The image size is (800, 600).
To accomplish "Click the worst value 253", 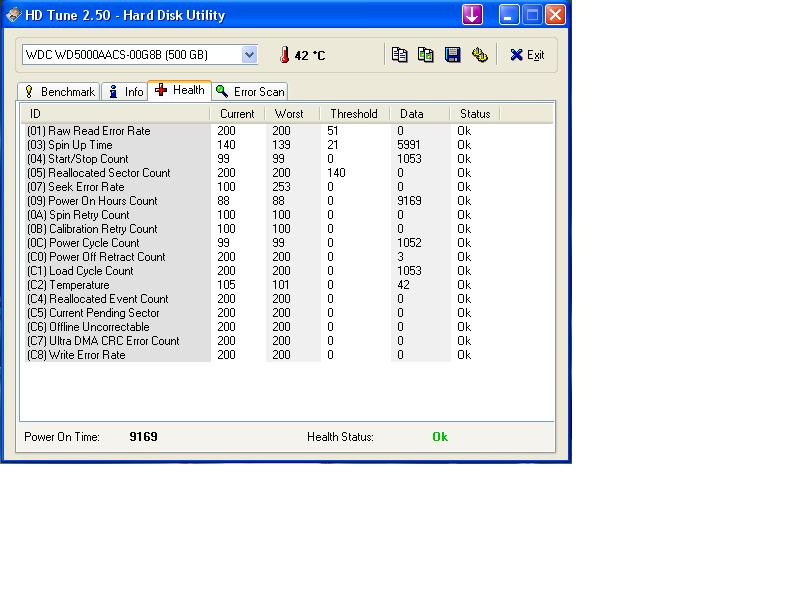I will tap(281, 187).
